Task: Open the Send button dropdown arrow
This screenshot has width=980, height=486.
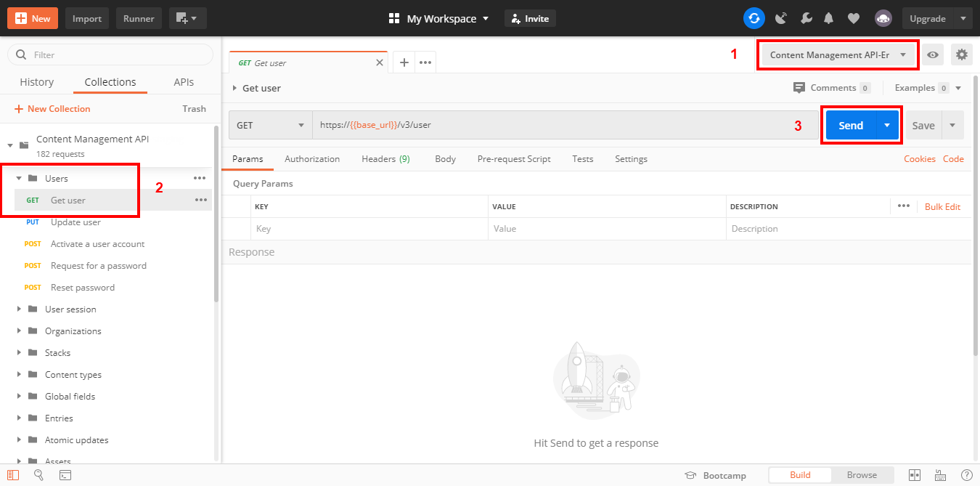Action: [x=887, y=125]
